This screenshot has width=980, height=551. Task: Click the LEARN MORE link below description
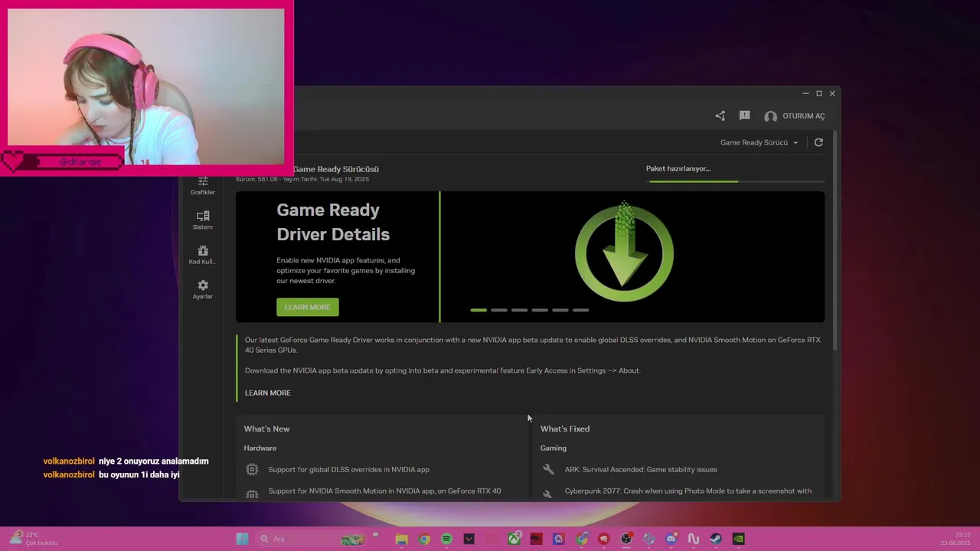[x=268, y=393]
